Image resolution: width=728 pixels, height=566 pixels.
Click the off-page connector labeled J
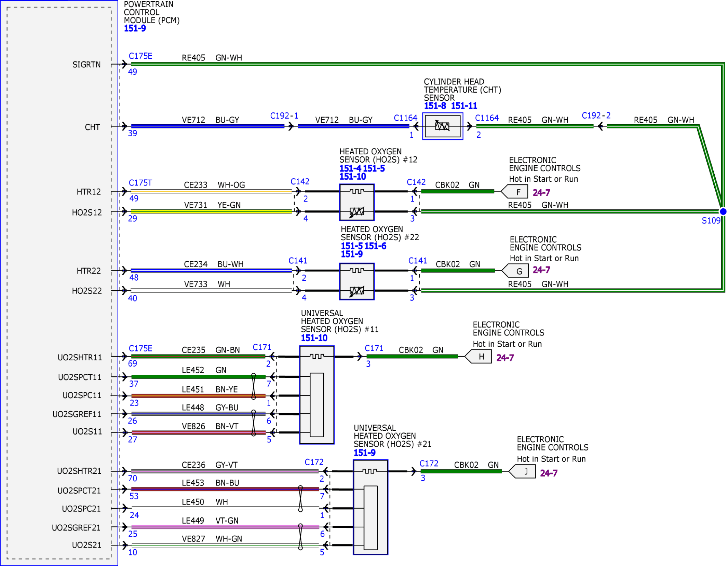pyautogui.click(x=522, y=471)
